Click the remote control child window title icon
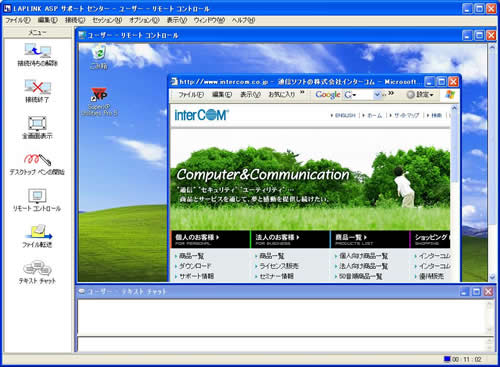Viewport: 500px width, 367px height. [x=82, y=35]
